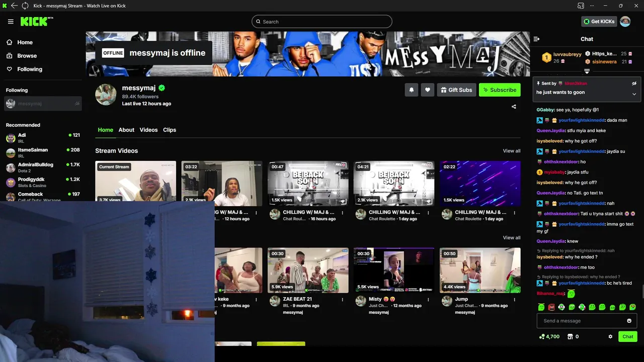This screenshot has height=362, width=644.
Task: Click sisinewera in gift leaderboard
Action: pyautogui.click(x=604, y=62)
